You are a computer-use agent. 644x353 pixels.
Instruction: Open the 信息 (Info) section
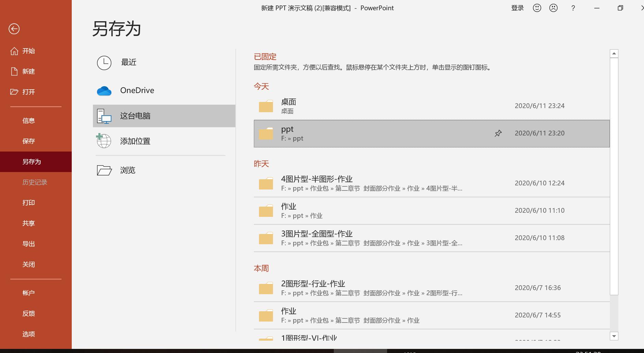[29, 120]
